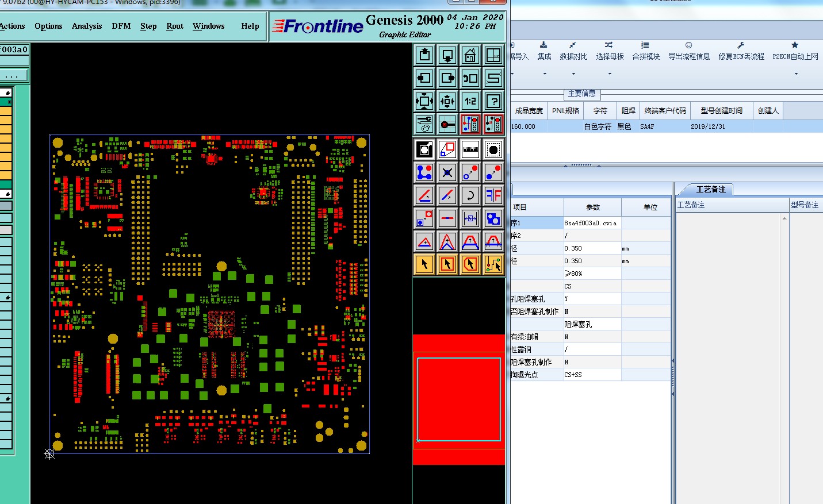Image resolution: width=823 pixels, height=504 pixels.
Task: Toggle the second red-bordered snap mode button
Action: pos(493,124)
